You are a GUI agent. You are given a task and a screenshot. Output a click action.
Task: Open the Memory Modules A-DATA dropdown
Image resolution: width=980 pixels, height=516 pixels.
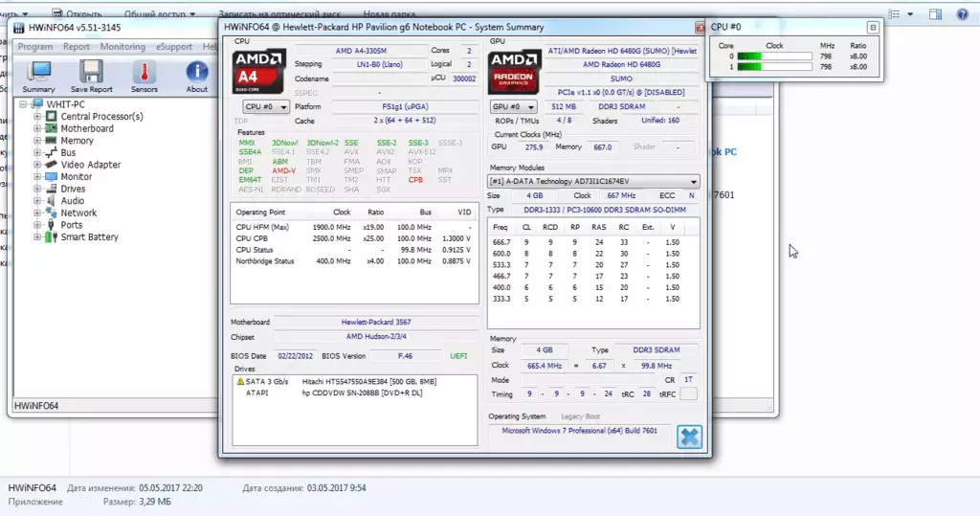(593, 181)
